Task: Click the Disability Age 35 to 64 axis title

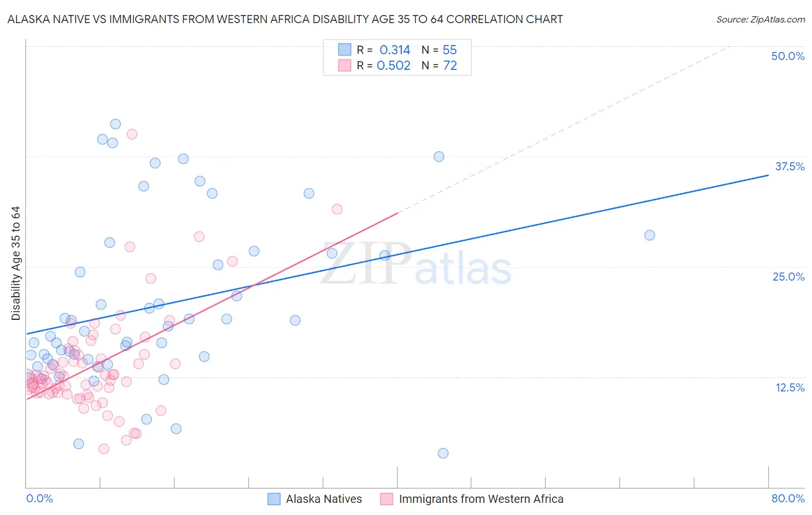Action: tap(16, 263)
